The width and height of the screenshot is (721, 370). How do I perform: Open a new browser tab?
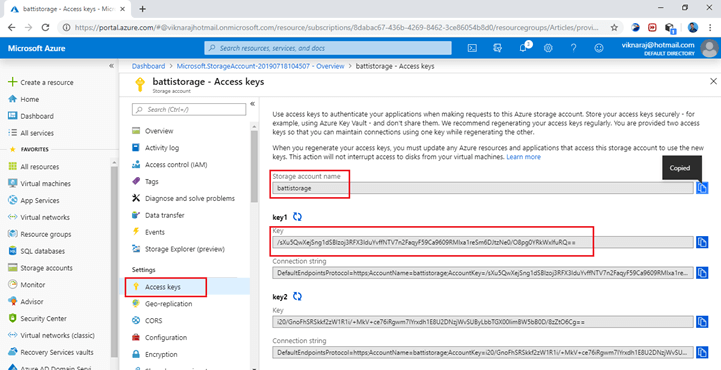[143, 9]
